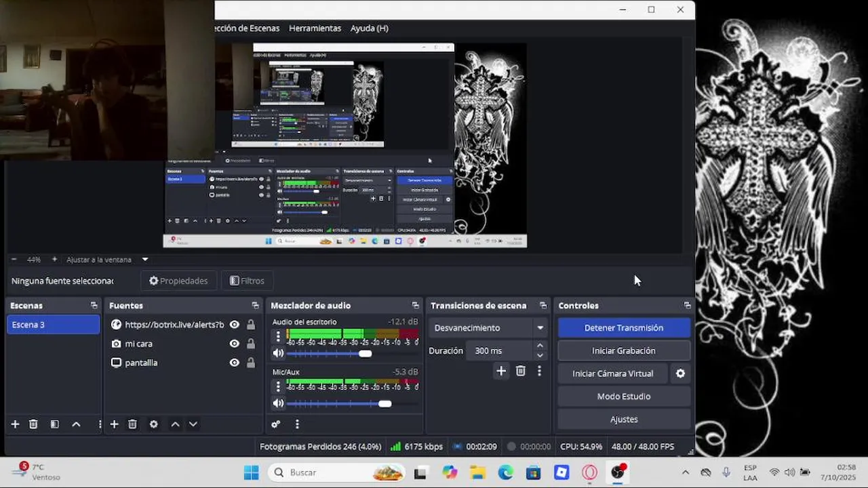This screenshot has width=868, height=488.
Task: Decrease transition duration with down arrow
Action: click(540, 355)
